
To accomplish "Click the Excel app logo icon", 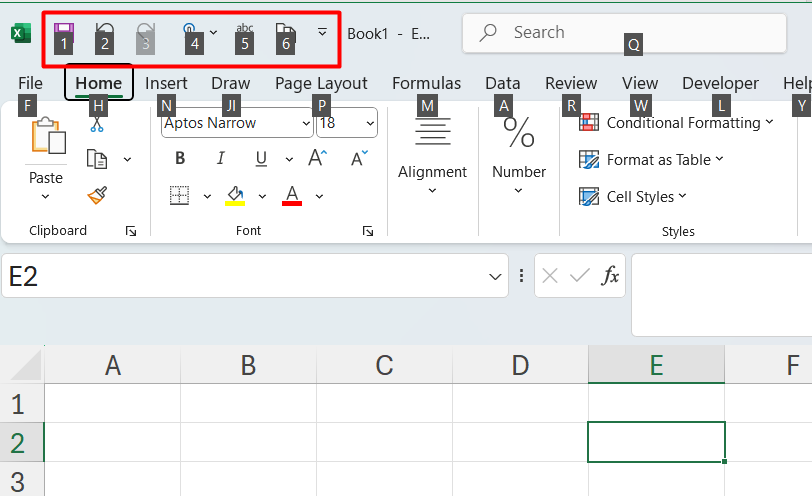I will pos(21,34).
